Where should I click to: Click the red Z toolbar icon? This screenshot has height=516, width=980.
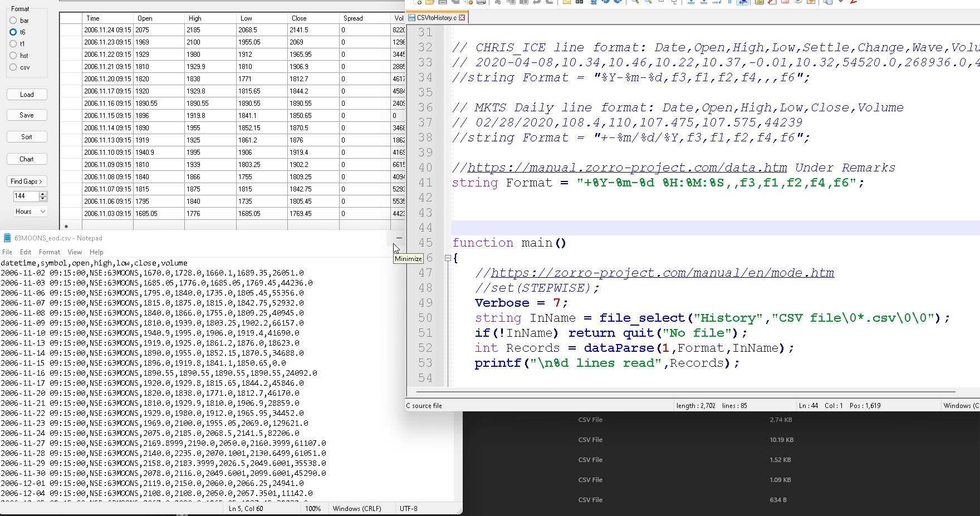tap(853, 2)
